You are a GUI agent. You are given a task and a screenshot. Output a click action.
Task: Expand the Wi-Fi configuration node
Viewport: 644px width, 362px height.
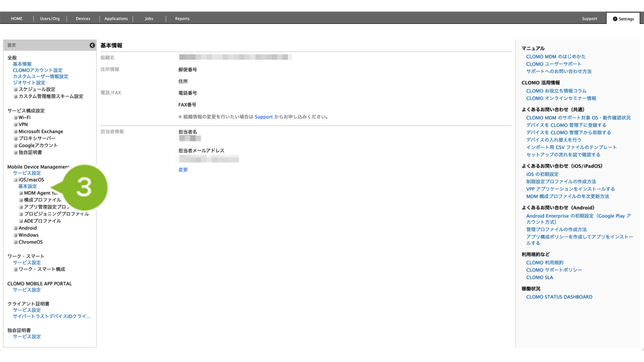[x=16, y=118]
